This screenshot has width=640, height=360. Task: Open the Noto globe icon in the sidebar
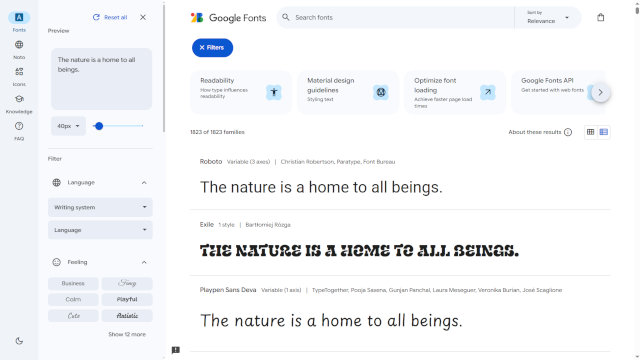click(x=19, y=44)
